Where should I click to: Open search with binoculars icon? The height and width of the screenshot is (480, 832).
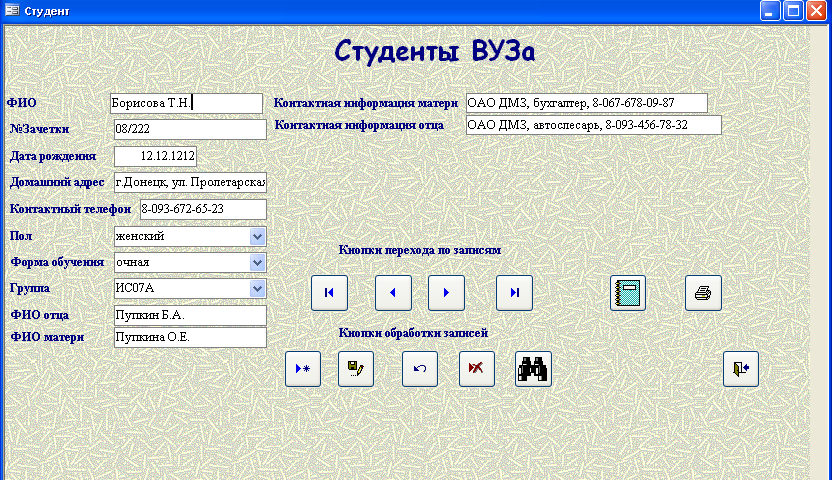click(533, 369)
